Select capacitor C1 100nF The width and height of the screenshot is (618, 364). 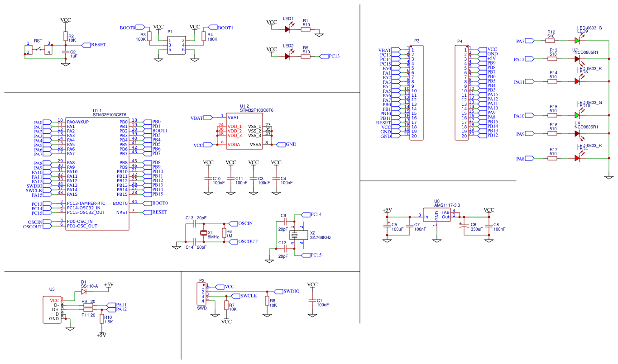[312, 301]
